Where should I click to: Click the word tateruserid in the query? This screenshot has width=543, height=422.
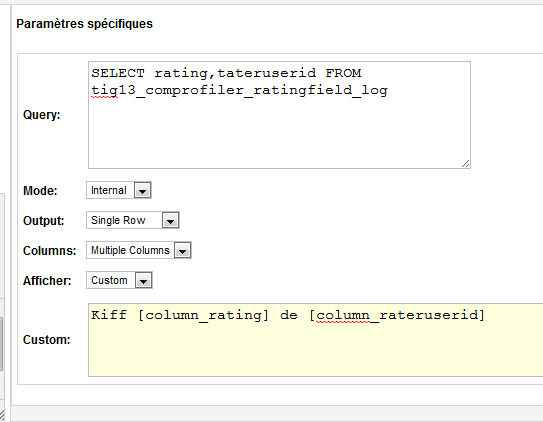266,73
